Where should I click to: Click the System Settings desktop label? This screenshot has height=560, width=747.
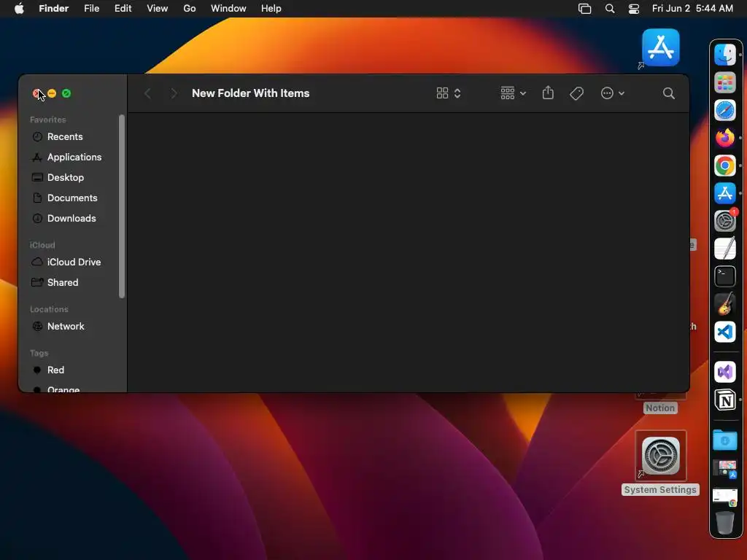point(660,490)
